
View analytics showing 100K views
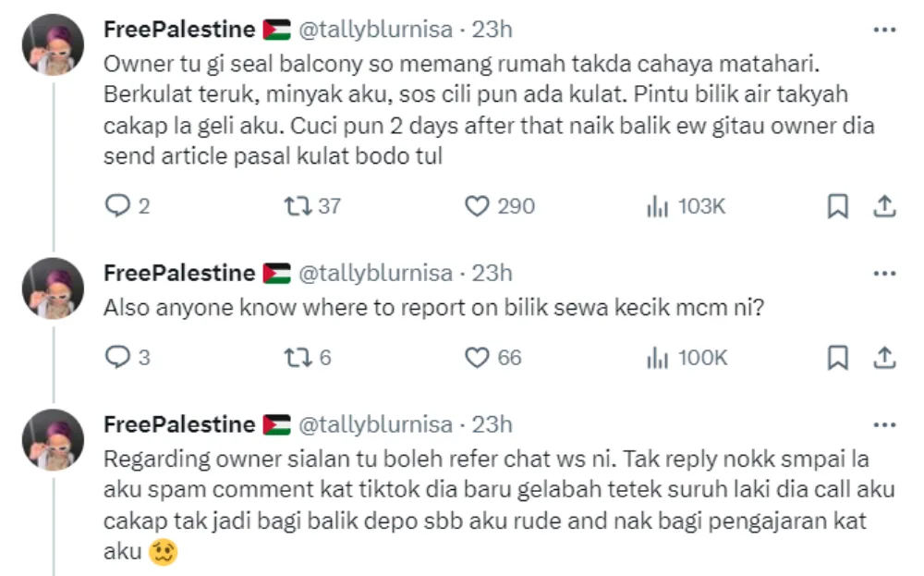[657, 357]
